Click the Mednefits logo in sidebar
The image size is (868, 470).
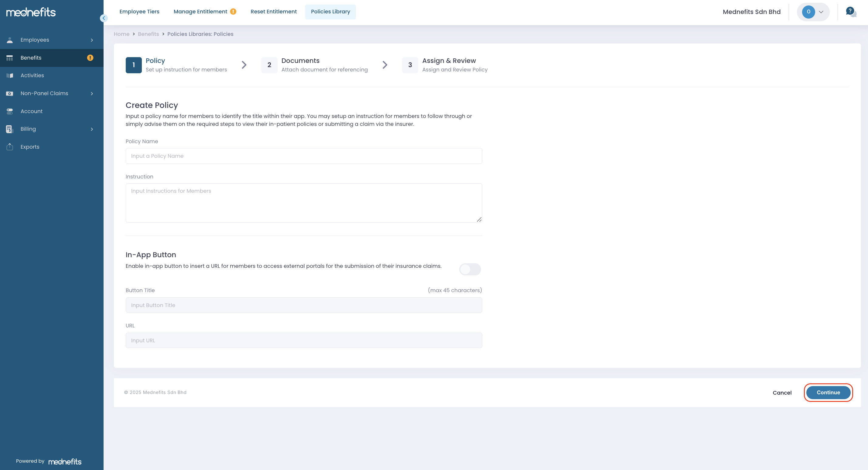(x=31, y=12)
